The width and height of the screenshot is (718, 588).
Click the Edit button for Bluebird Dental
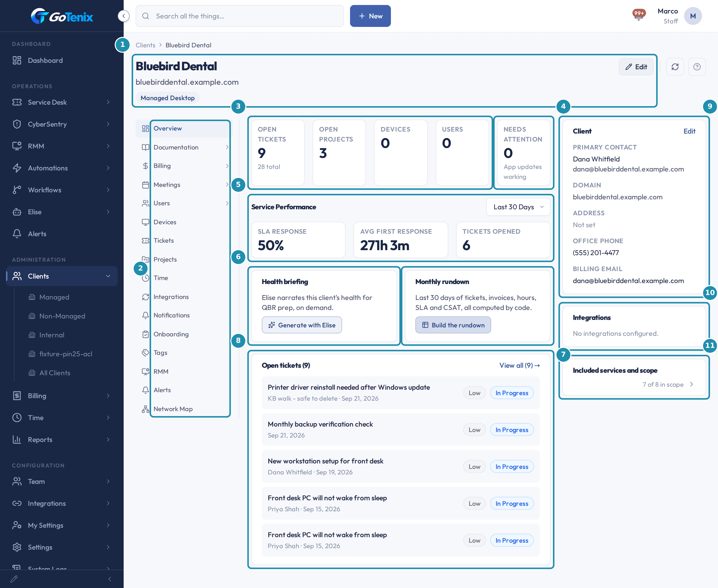click(636, 67)
